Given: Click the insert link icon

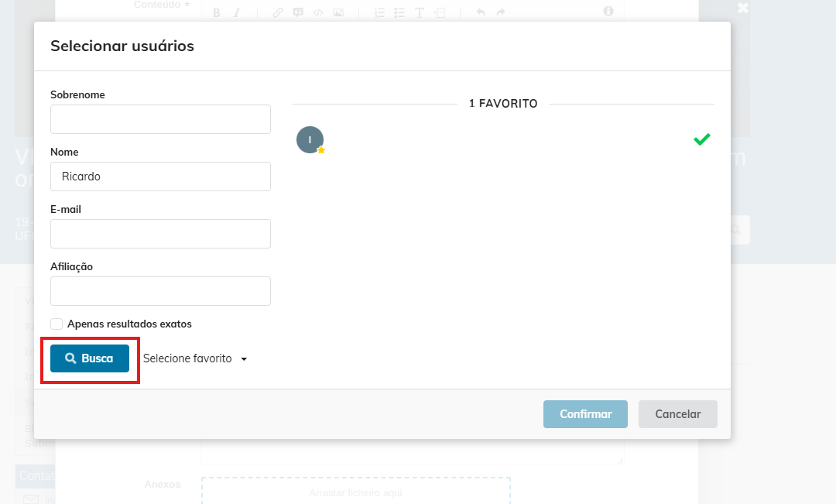Looking at the screenshot, I should 279,12.
